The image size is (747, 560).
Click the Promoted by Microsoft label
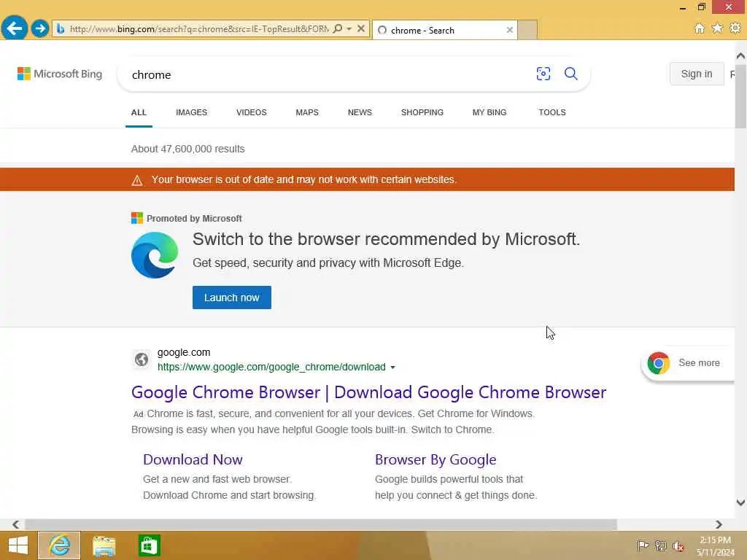point(194,219)
